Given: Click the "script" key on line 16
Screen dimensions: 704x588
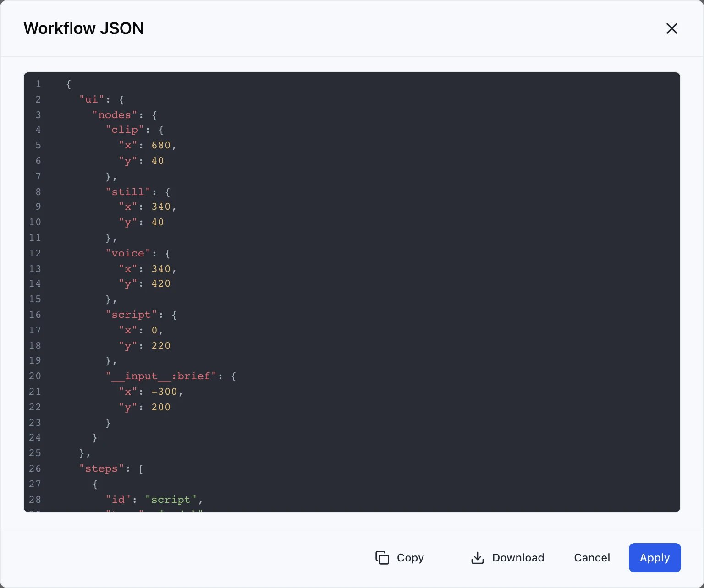Looking at the screenshot, I should point(132,315).
